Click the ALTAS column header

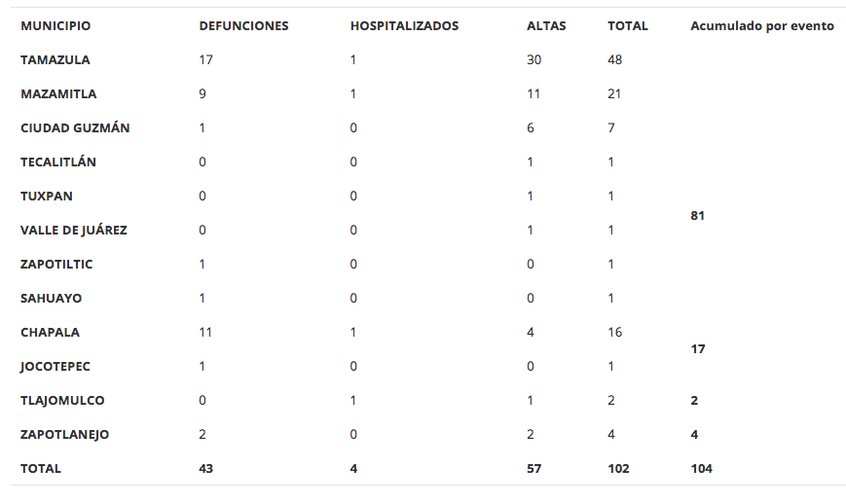click(x=546, y=26)
